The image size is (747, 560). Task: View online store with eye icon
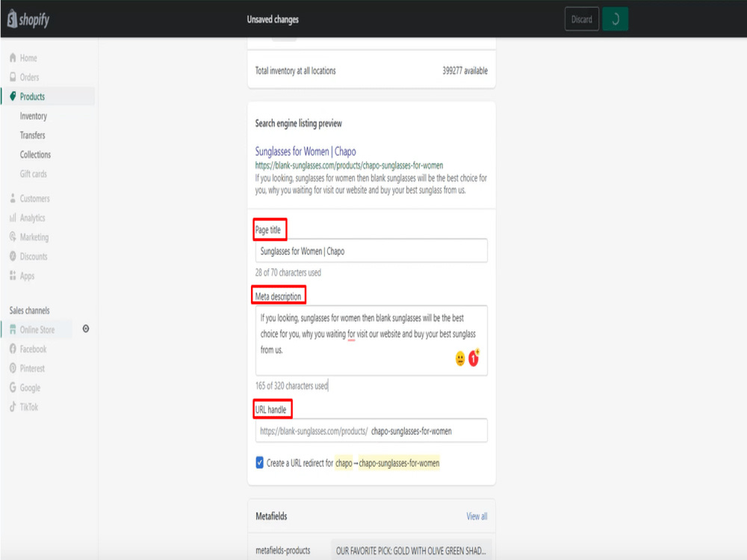(x=86, y=329)
